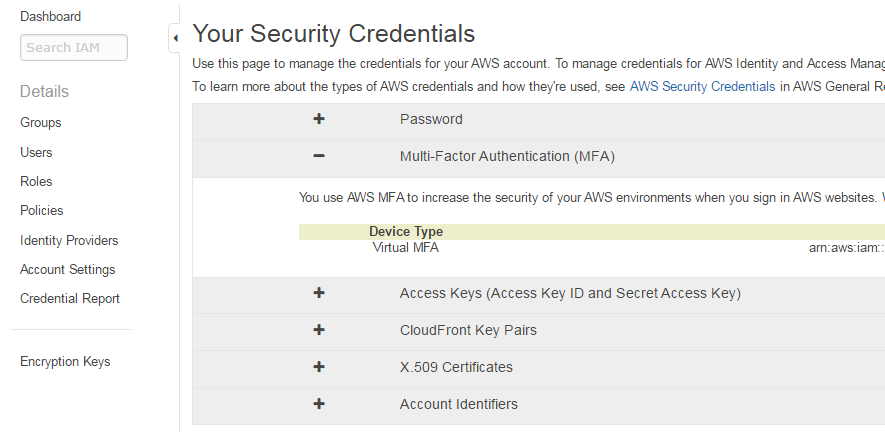Navigate to Roles page
The width and height of the screenshot is (885, 432).
pos(36,181)
